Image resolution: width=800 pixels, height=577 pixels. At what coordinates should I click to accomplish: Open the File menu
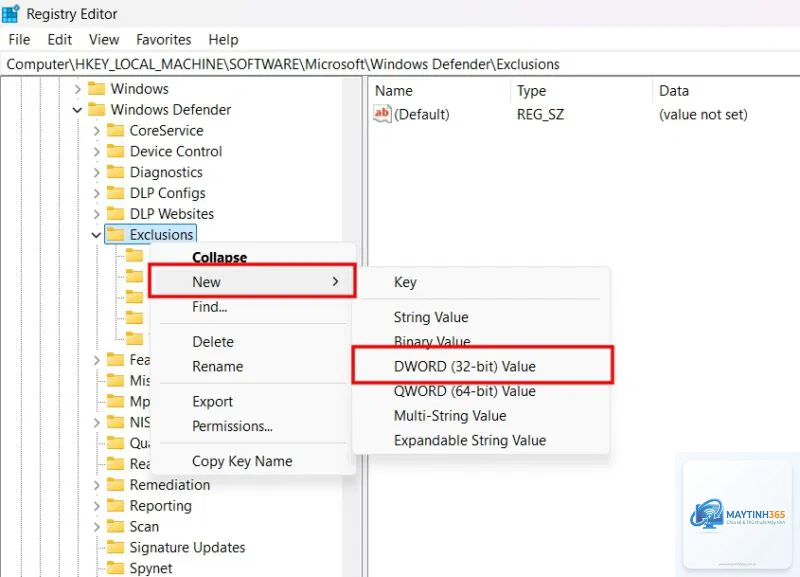[19, 40]
